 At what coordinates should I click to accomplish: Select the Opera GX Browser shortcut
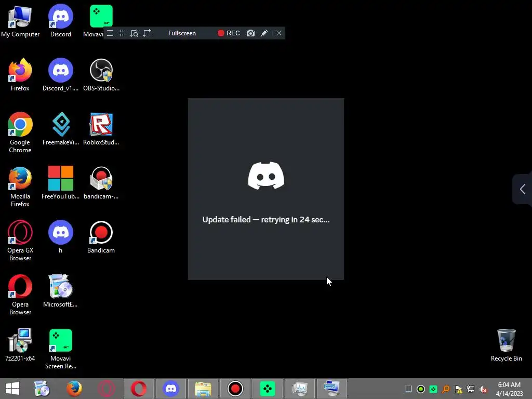[20, 241]
